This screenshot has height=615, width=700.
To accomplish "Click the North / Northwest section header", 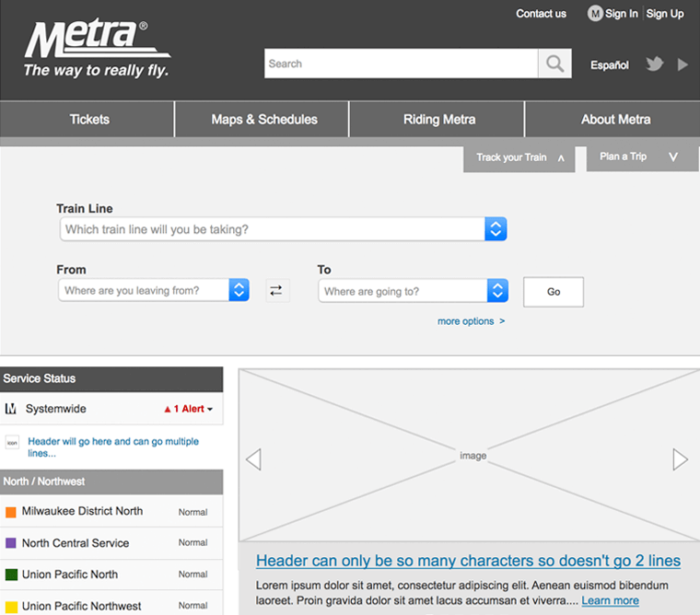I will 111,482.
